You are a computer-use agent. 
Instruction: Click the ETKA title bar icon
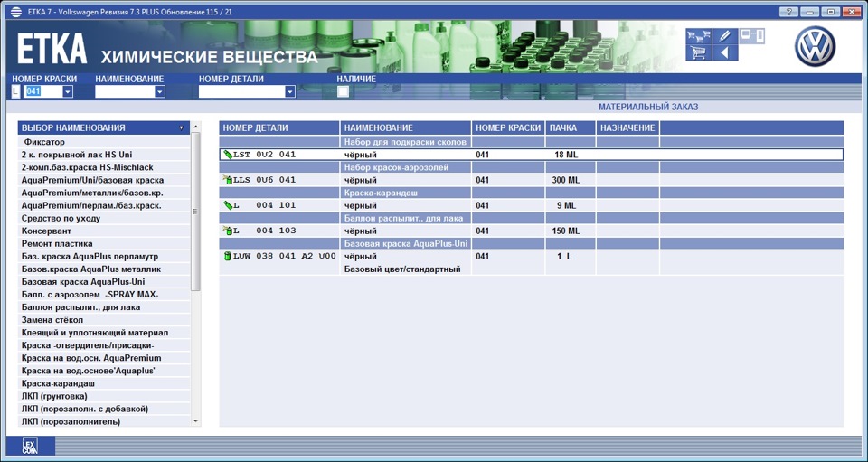pos(16,11)
